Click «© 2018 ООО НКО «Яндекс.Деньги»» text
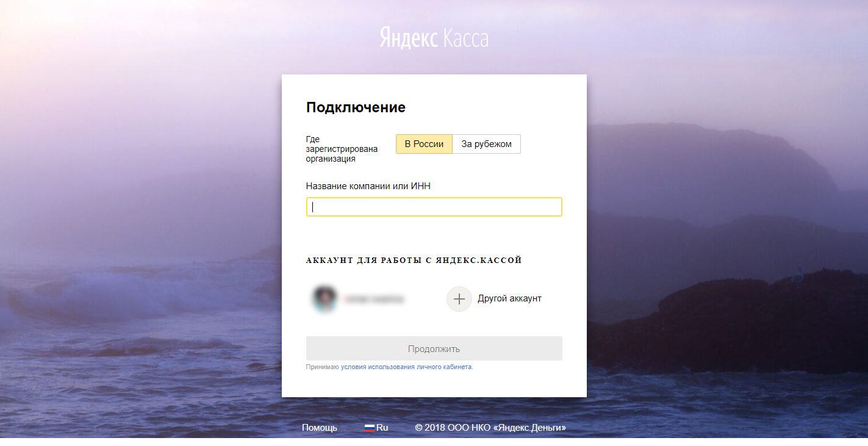 tap(490, 428)
